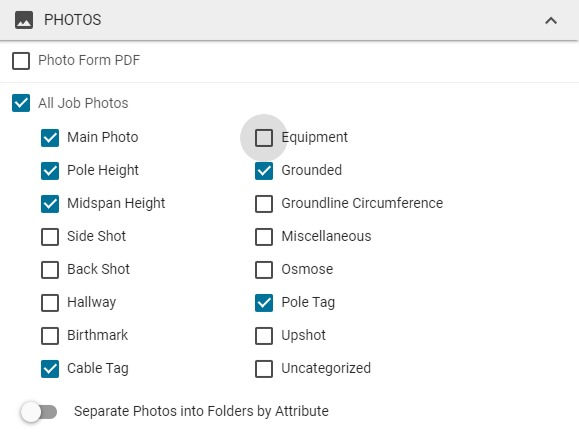Uncheck the Main Photo checkbox

click(50, 138)
